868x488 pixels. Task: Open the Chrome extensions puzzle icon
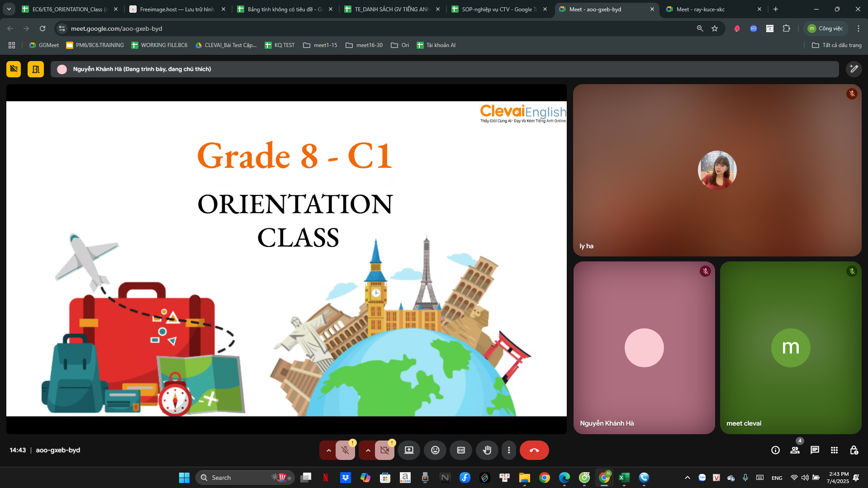(x=787, y=28)
